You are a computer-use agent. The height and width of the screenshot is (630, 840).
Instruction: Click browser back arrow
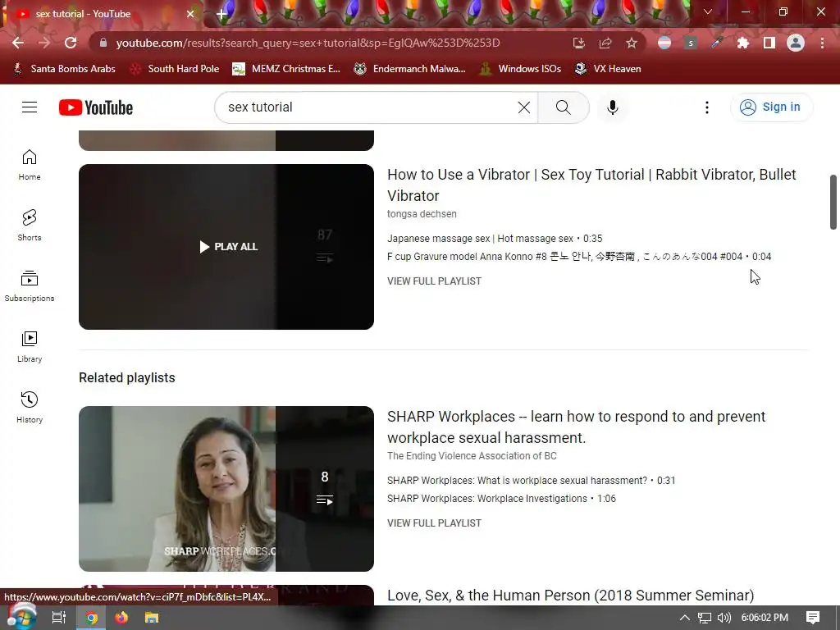[x=18, y=43]
